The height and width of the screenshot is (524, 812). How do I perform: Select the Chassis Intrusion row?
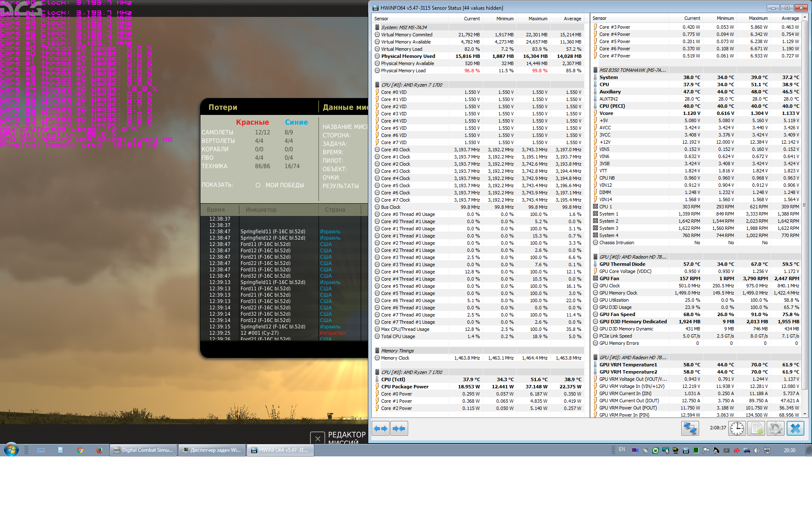pyautogui.click(x=696, y=242)
